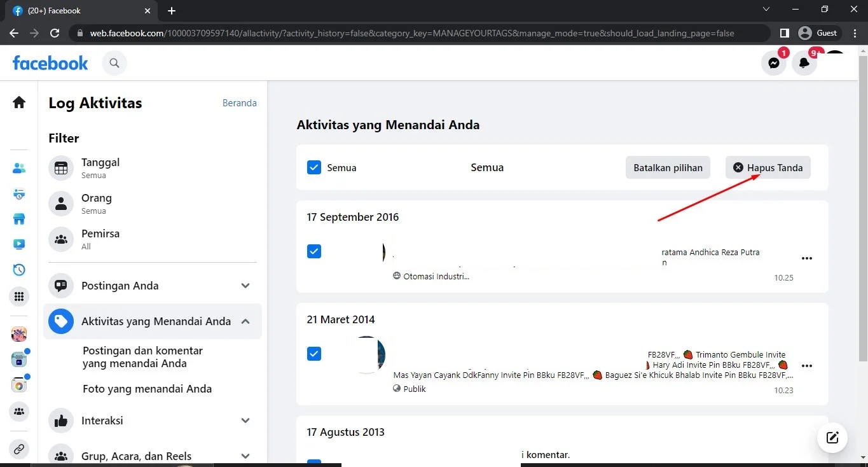Uncheck the Semua select-all checkbox
Image resolution: width=868 pixels, height=467 pixels.
click(314, 167)
